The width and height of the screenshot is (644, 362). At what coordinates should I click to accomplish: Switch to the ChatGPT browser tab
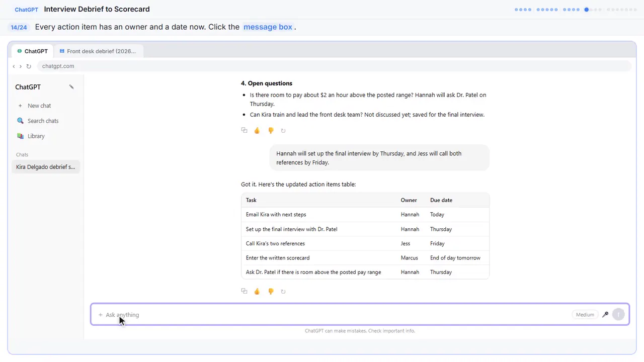(x=33, y=51)
